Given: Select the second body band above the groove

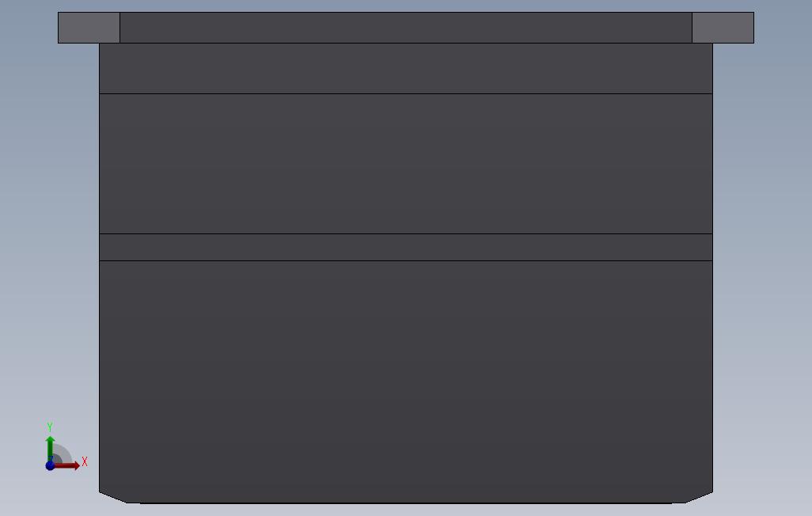Looking at the screenshot, I should [x=406, y=164].
